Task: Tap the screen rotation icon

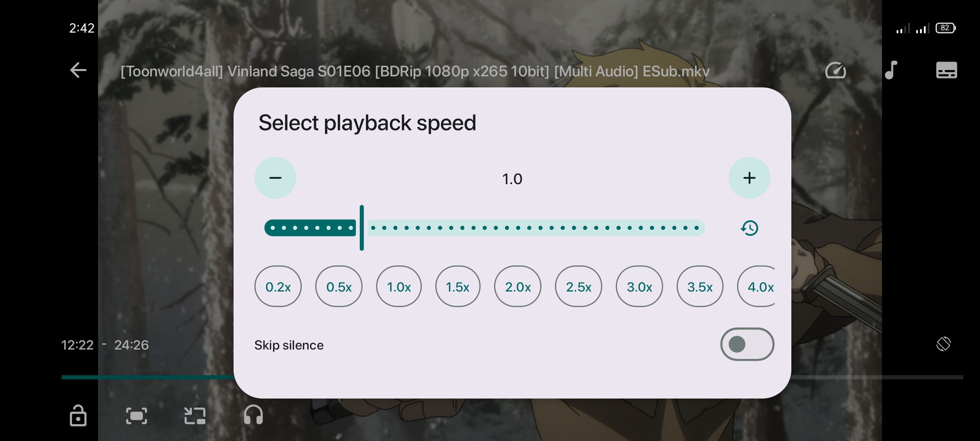Action: tap(943, 344)
